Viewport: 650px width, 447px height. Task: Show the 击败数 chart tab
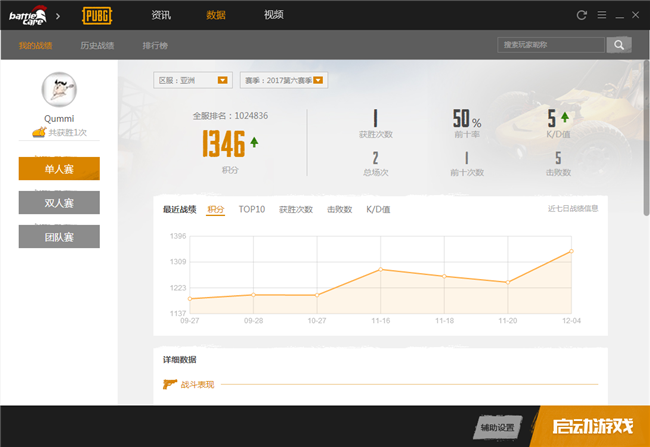(x=340, y=209)
